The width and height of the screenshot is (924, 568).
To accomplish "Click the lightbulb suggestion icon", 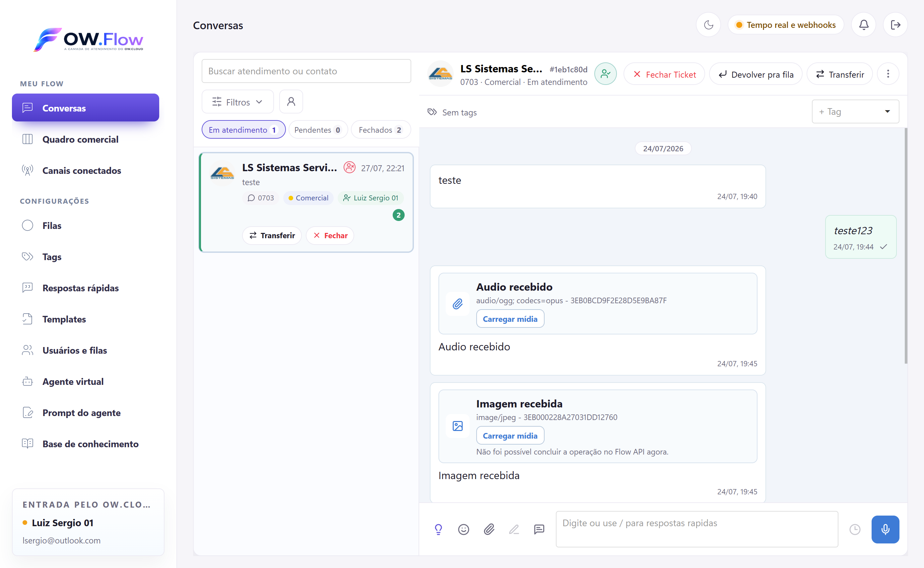I will coord(438,529).
